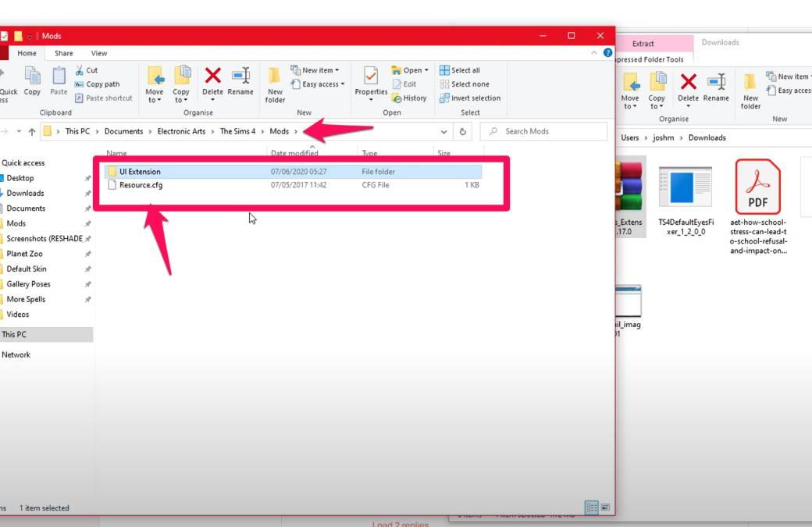Viewport: 812px width, 527px height.
Task: Open Properties for the selected item
Action: point(371,84)
